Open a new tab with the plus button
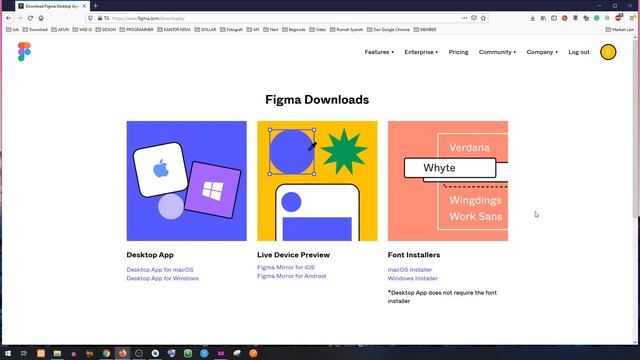 [x=96, y=6]
